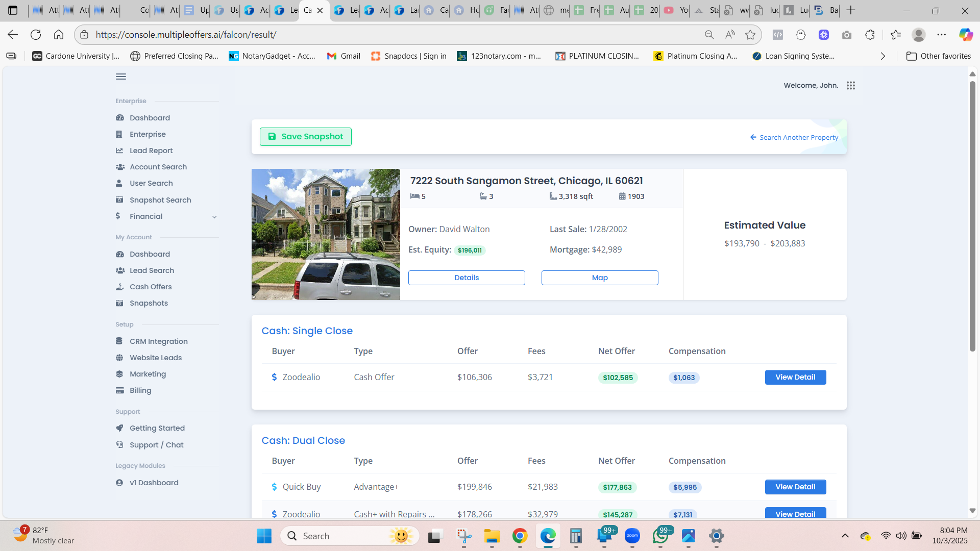Open the Billing page
This screenshot has height=551, width=980.
tap(139, 390)
